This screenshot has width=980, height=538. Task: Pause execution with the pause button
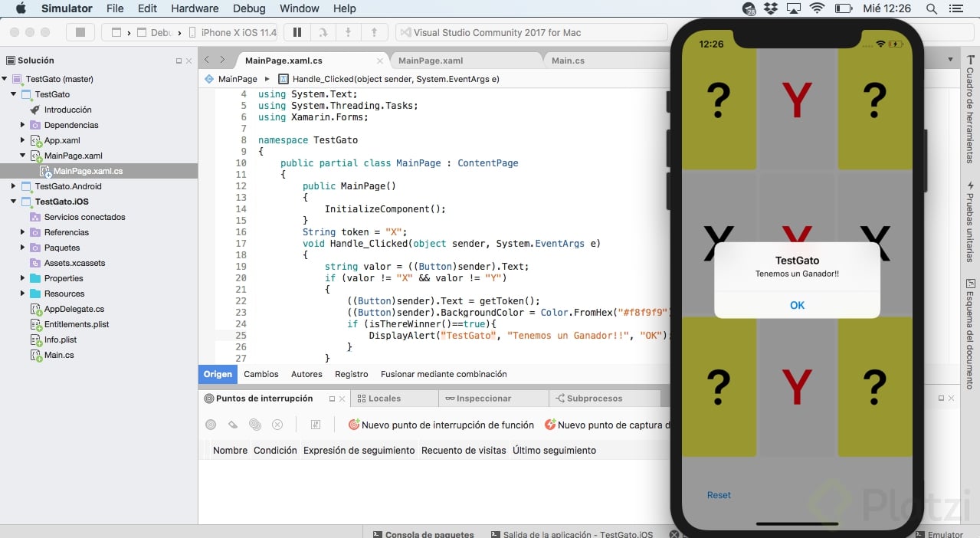[297, 32]
